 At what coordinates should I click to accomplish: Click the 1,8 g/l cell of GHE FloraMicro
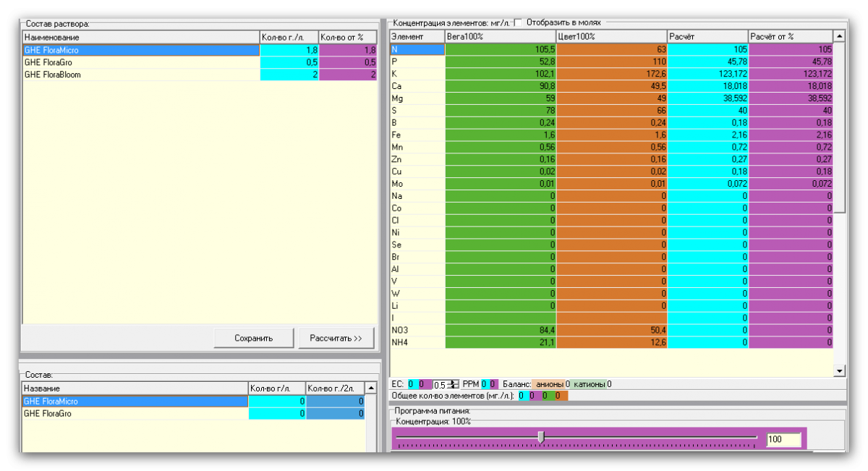coord(289,50)
